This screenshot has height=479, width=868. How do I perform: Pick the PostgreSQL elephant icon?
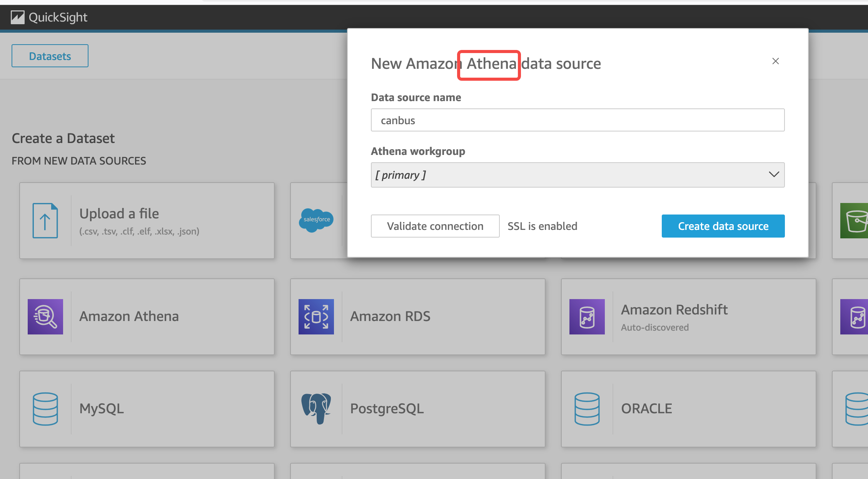pyautogui.click(x=316, y=408)
